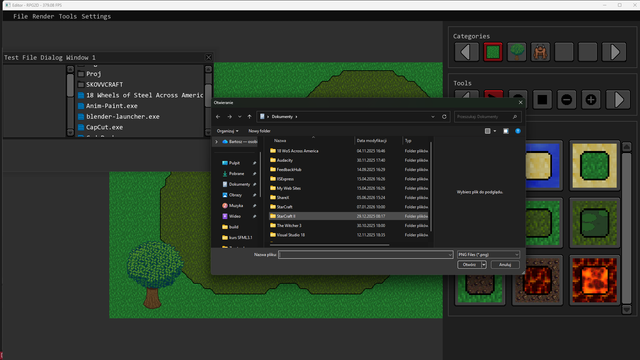Image resolution: width=640 pixels, height=360 pixels.
Task: Expand the Otwórz button split arrow
Action: point(484,264)
